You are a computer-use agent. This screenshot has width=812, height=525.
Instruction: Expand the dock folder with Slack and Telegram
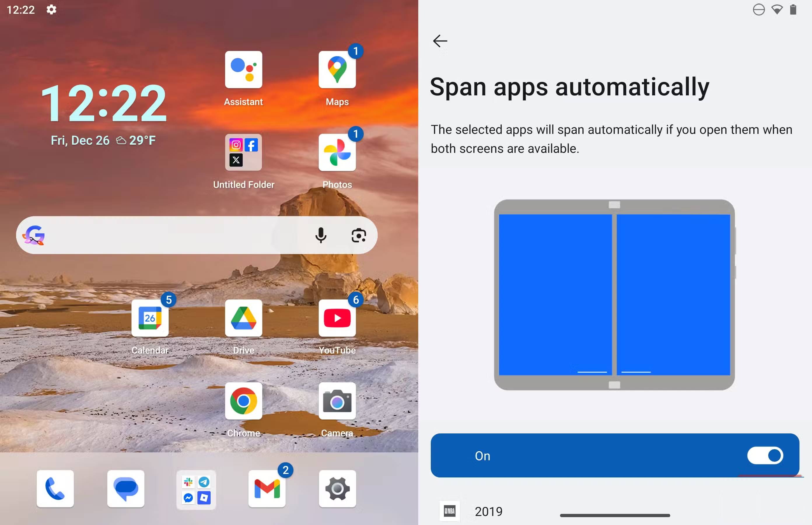(196, 490)
